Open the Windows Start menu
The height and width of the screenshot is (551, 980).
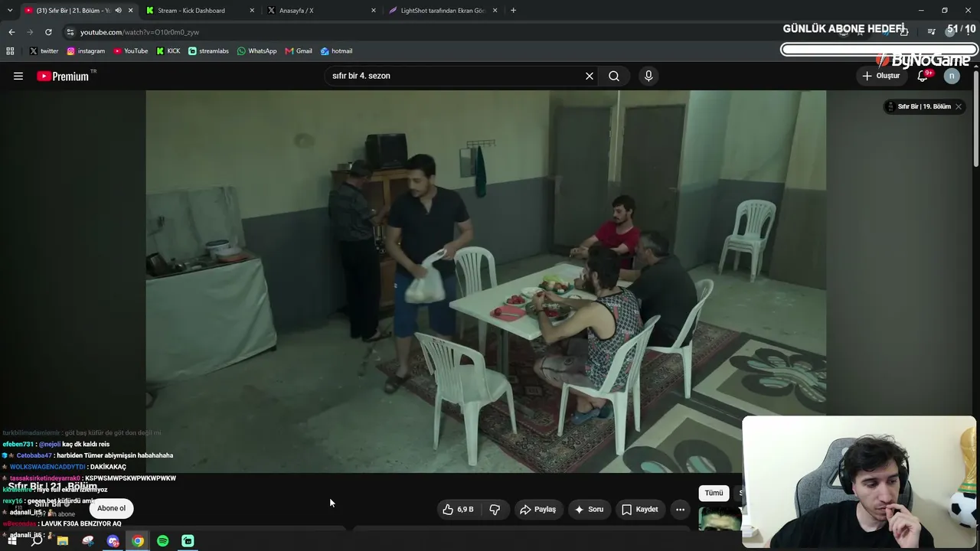[x=12, y=541]
